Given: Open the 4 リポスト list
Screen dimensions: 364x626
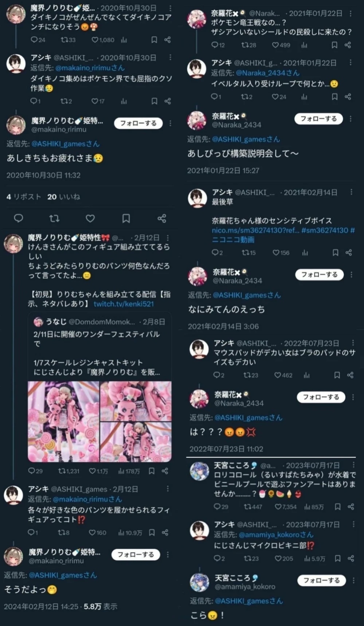Looking at the screenshot, I should 24,197.
